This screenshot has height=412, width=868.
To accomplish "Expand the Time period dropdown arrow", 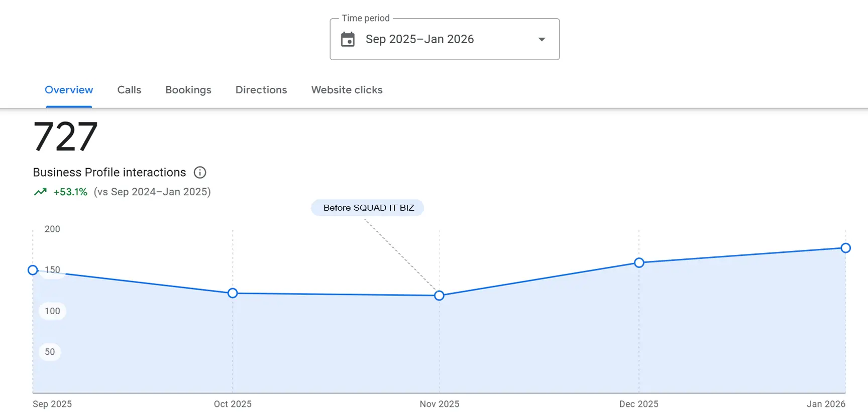I will 541,39.
